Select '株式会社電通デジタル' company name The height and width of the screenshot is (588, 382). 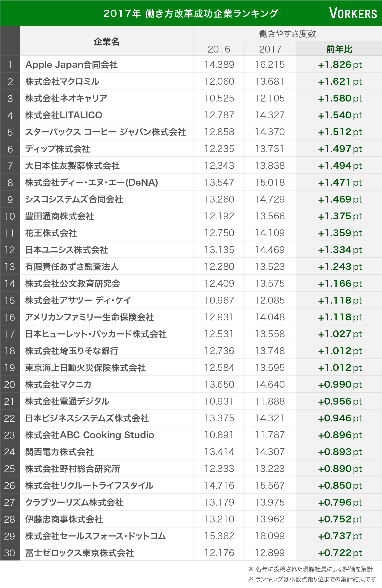[67, 402]
